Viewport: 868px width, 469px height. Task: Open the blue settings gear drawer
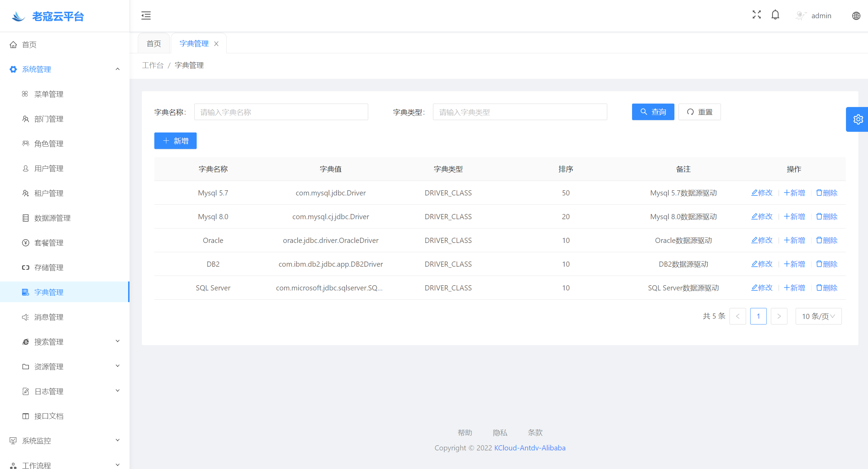tap(858, 119)
